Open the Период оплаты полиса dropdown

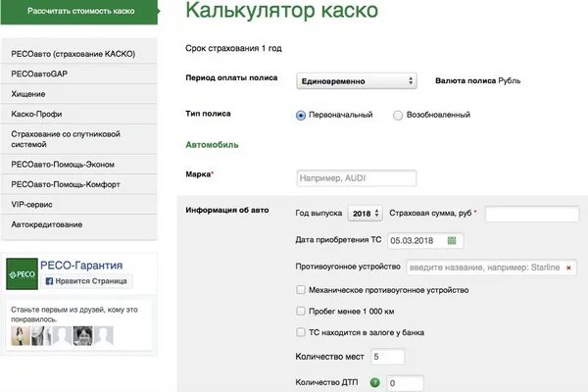357,81
